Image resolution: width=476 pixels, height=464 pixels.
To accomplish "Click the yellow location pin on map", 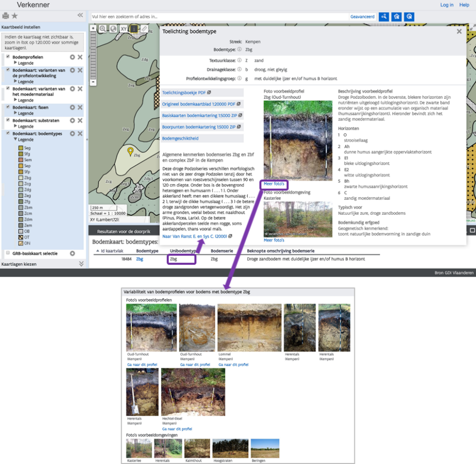I will (130, 151).
